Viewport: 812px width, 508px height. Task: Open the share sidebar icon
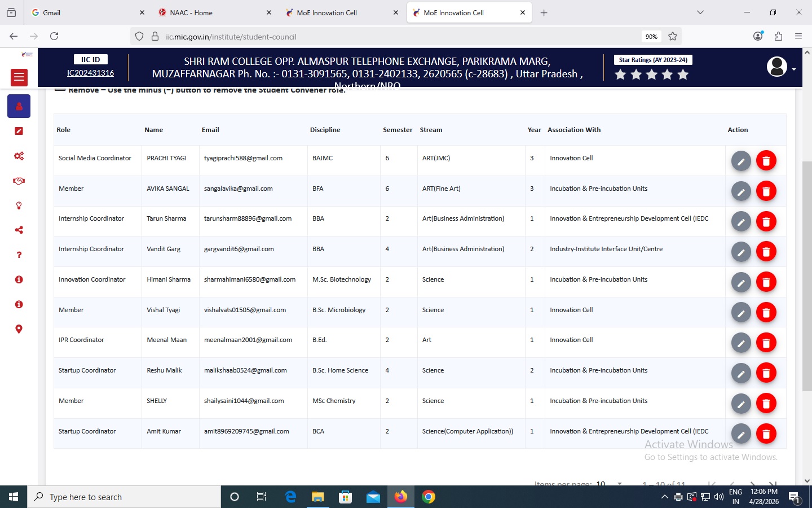click(x=19, y=230)
